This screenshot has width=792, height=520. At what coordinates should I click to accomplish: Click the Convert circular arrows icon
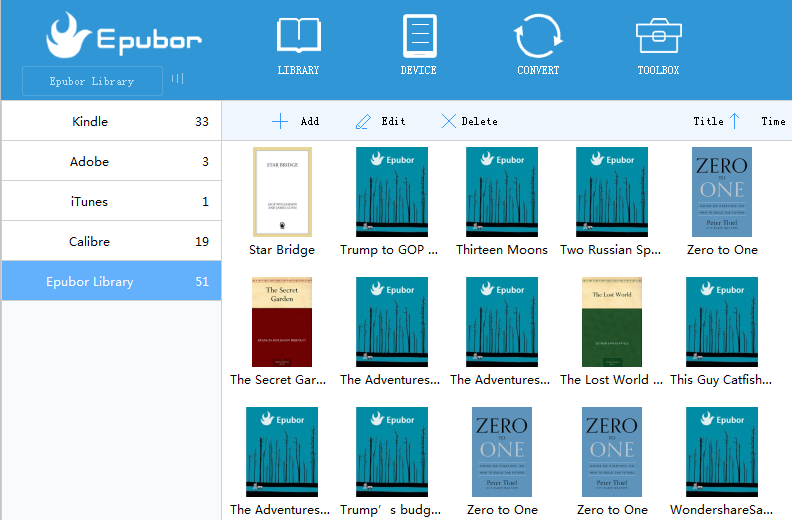(x=538, y=36)
